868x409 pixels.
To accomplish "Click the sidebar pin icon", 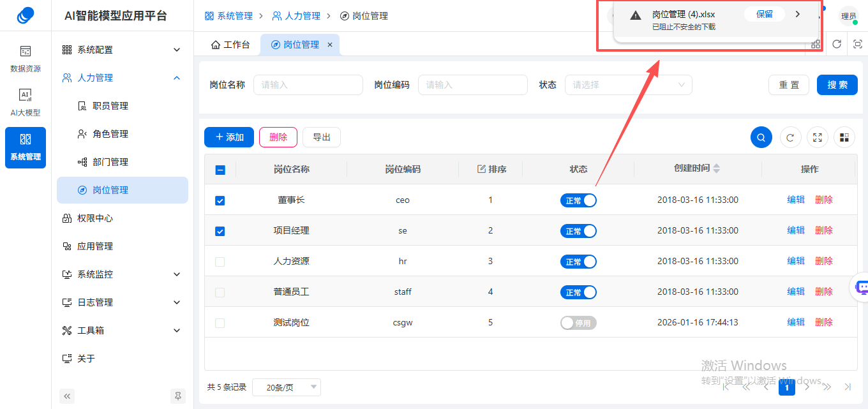I will click(x=178, y=396).
